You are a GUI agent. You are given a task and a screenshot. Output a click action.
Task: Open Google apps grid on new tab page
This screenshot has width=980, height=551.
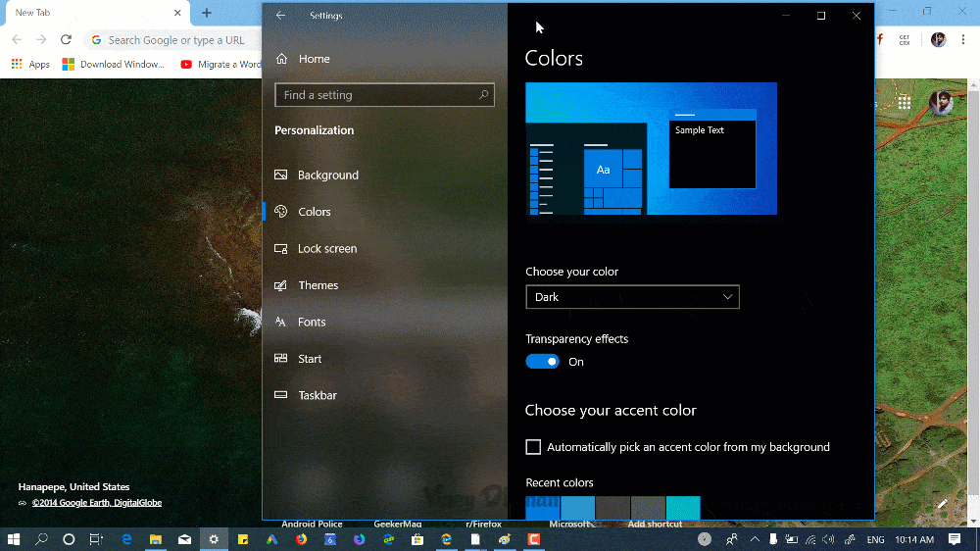(905, 103)
